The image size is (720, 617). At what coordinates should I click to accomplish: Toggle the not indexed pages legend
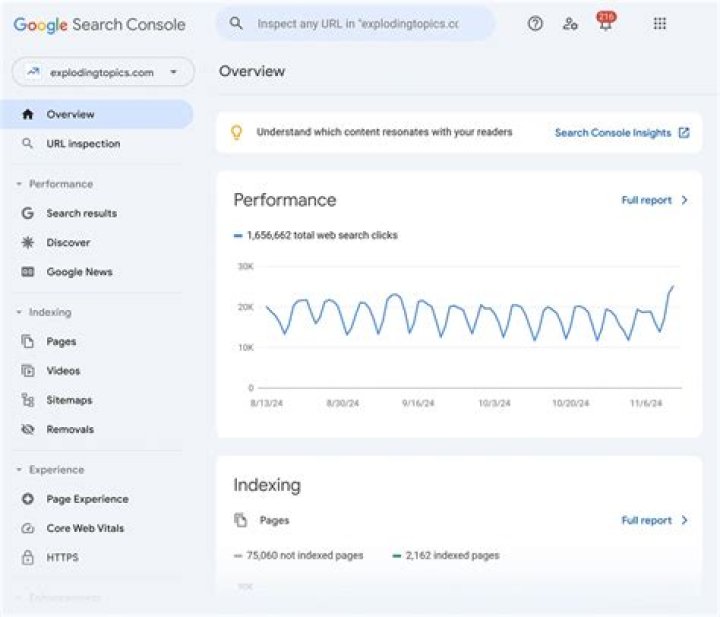(x=299, y=555)
